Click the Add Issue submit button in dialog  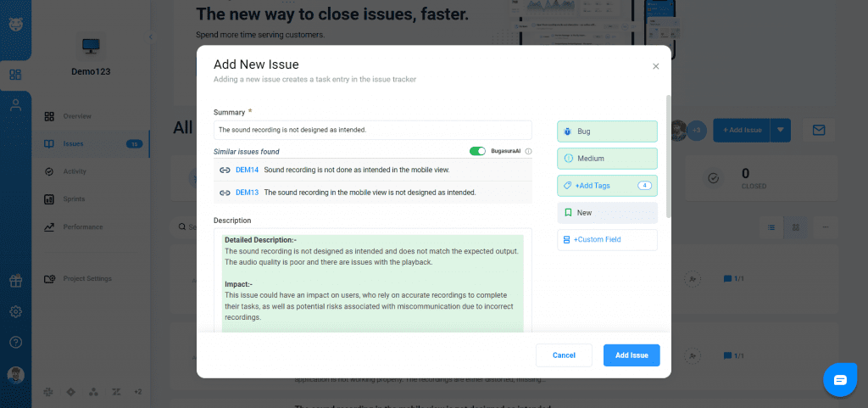point(632,355)
